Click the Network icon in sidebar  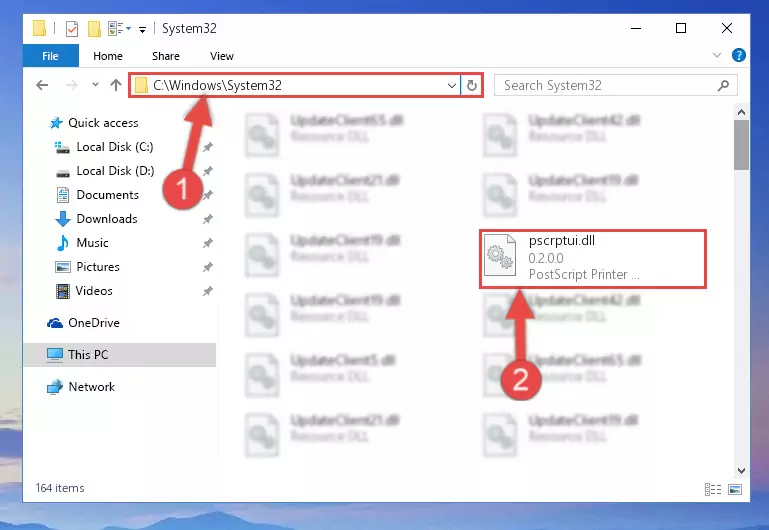pyautogui.click(x=55, y=387)
